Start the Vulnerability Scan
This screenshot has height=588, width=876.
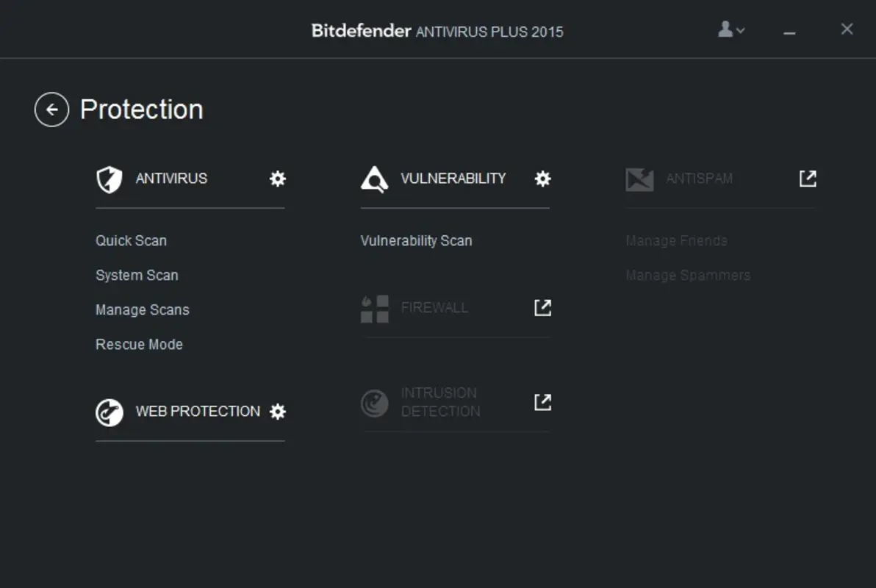[416, 240]
